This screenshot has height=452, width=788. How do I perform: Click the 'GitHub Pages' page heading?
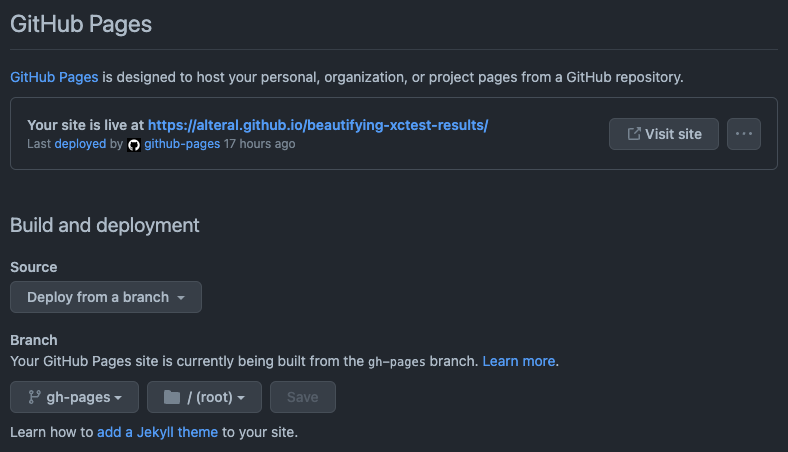[81, 24]
